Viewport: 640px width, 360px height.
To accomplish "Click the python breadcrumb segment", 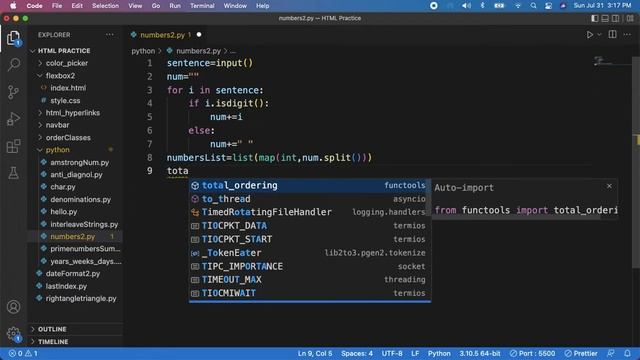I will [143, 51].
